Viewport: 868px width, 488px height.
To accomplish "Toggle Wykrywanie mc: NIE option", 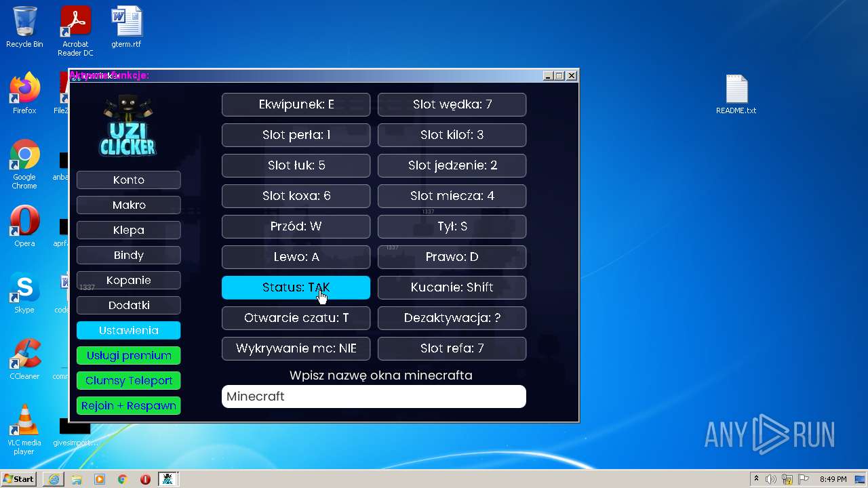I will (296, 348).
